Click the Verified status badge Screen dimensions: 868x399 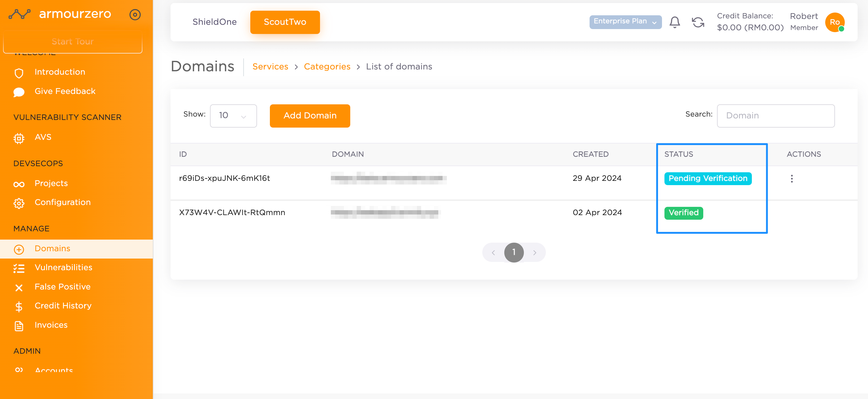(683, 213)
